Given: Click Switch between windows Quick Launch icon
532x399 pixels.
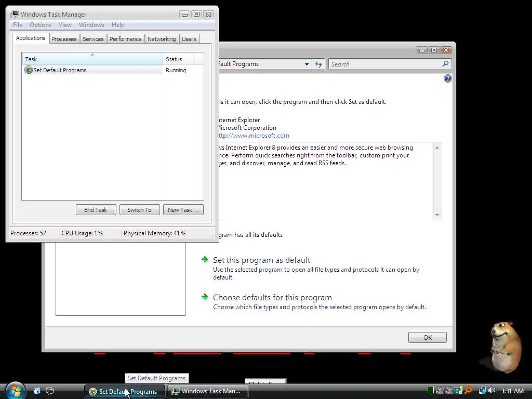Looking at the screenshot, I should (x=49, y=391).
